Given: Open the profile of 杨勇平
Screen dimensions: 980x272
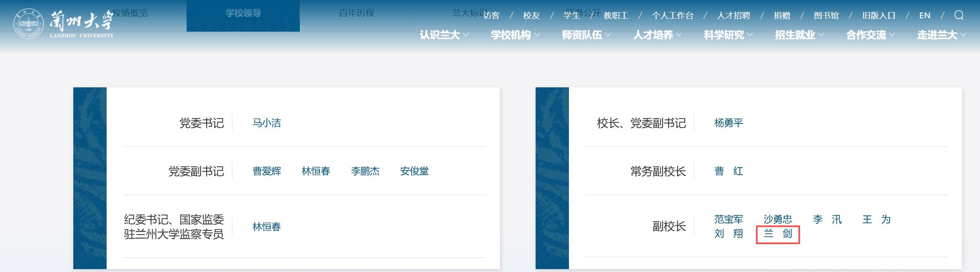Looking at the screenshot, I should tap(728, 123).
